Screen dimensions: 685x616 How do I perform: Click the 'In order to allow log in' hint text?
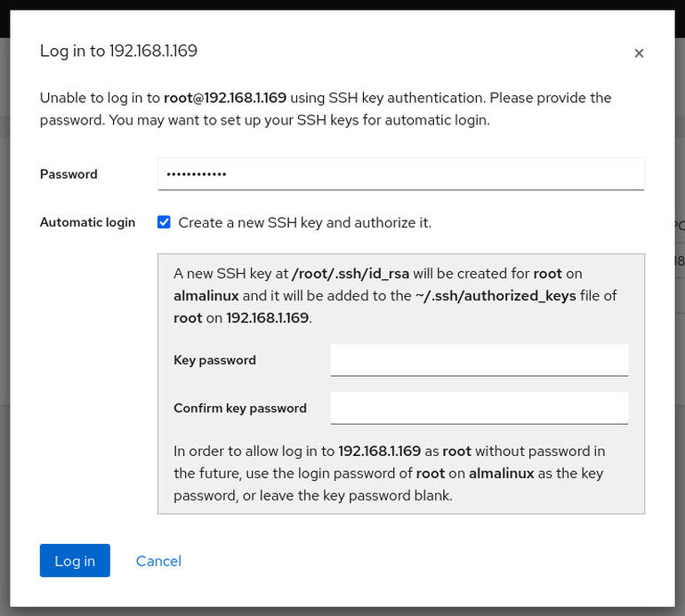(x=390, y=473)
